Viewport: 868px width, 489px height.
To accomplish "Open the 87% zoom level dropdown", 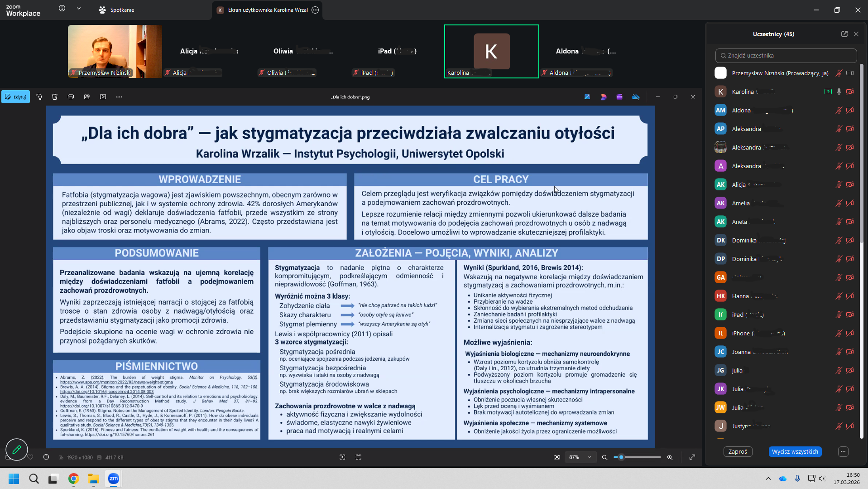I will [589, 457].
